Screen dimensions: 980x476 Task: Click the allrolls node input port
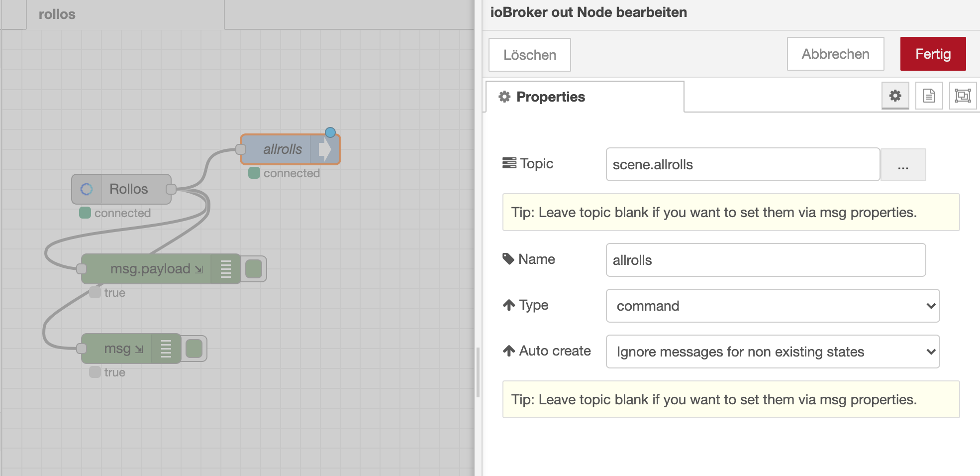coord(241,149)
